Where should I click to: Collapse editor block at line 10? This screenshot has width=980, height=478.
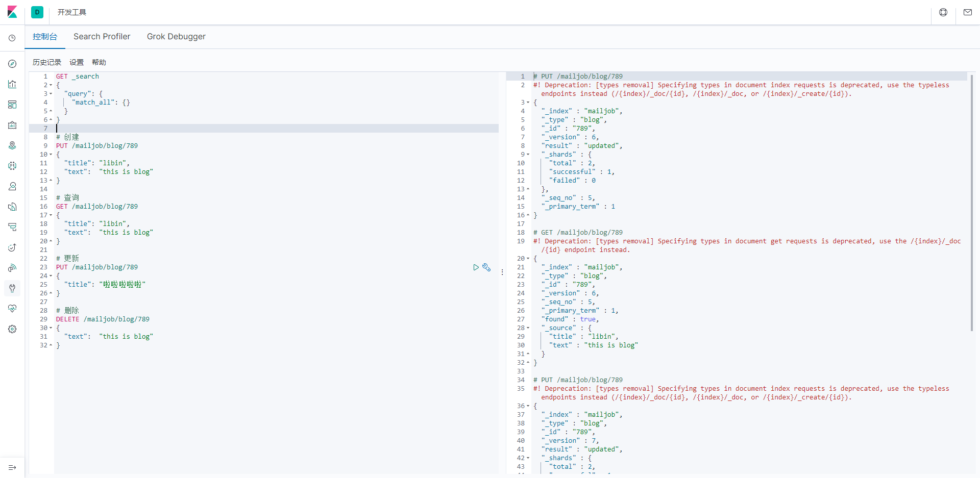click(x=51, y=155)
